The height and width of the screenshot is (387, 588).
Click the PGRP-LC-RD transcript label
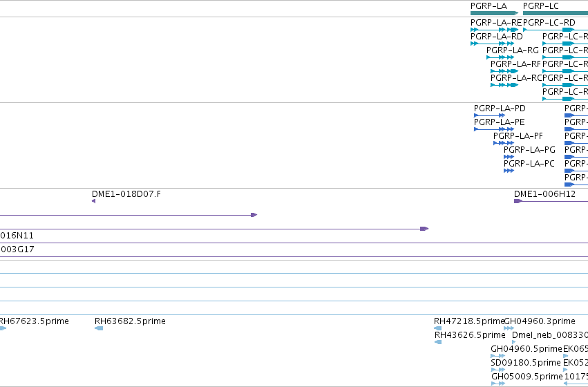(549, 23)
